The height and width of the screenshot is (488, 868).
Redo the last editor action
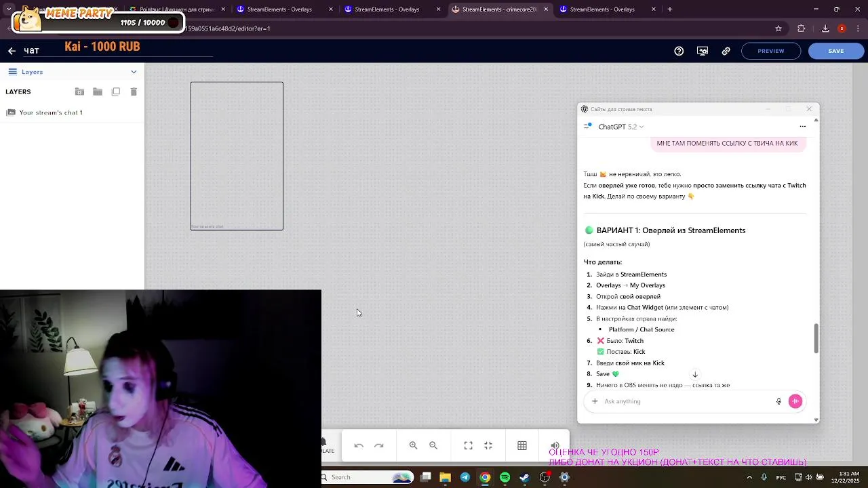tap(379, 445)
